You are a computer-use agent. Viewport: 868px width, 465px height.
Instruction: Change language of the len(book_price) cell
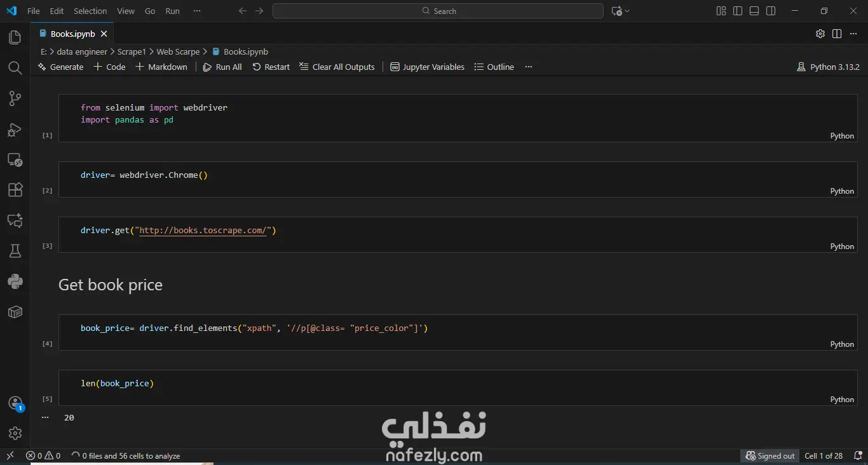[x=842, y=400]
